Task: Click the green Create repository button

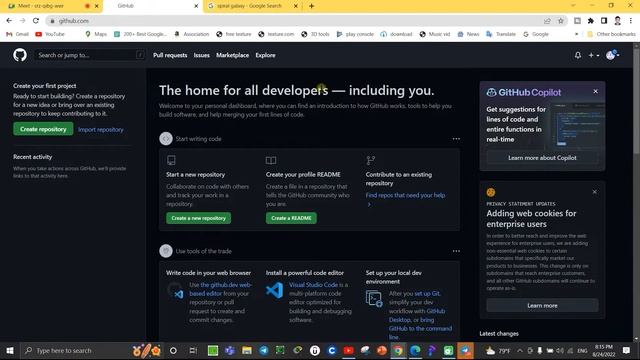Action: (43, 129)
